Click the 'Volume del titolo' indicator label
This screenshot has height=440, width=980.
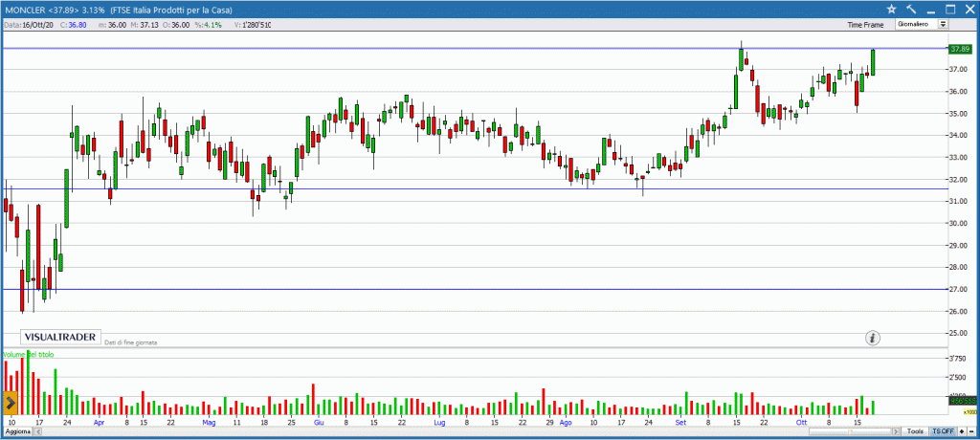pos(29,354)
